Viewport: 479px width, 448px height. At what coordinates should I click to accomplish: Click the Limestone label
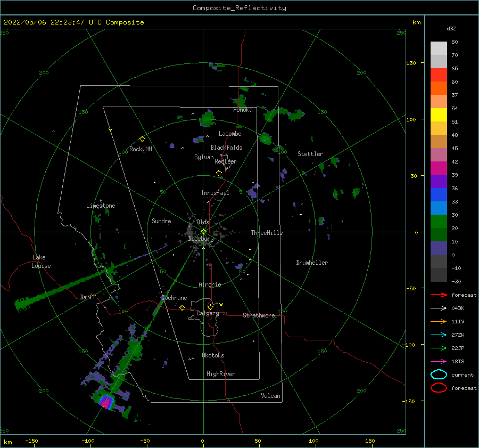click(x=101, y=206)
